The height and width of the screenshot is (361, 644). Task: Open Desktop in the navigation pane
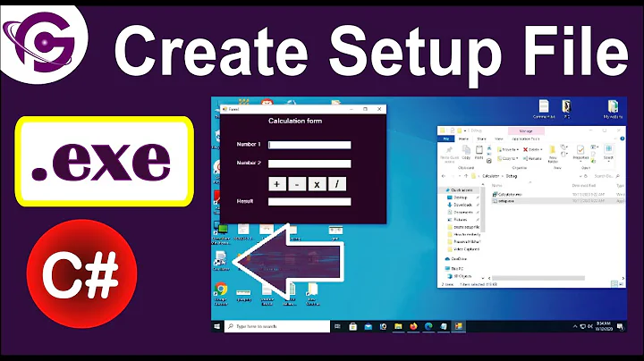460,197
